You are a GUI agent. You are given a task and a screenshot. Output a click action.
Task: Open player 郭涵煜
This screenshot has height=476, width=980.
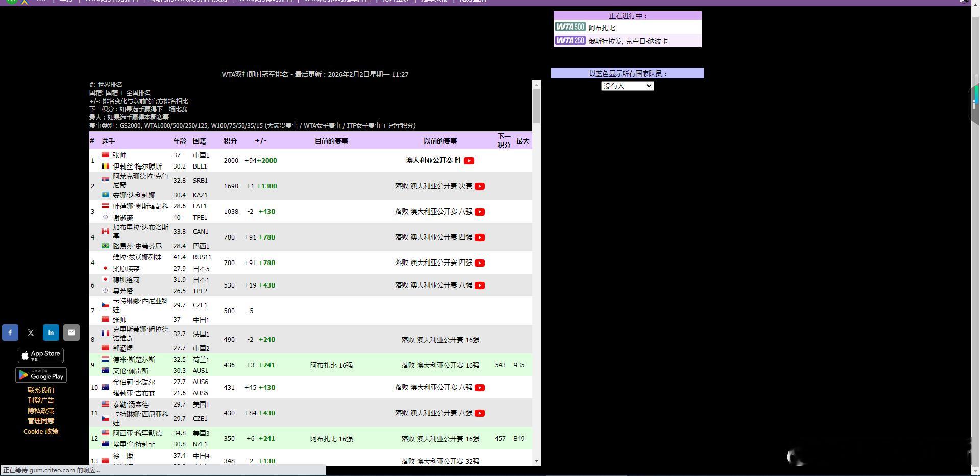click(x=123, y=348)
